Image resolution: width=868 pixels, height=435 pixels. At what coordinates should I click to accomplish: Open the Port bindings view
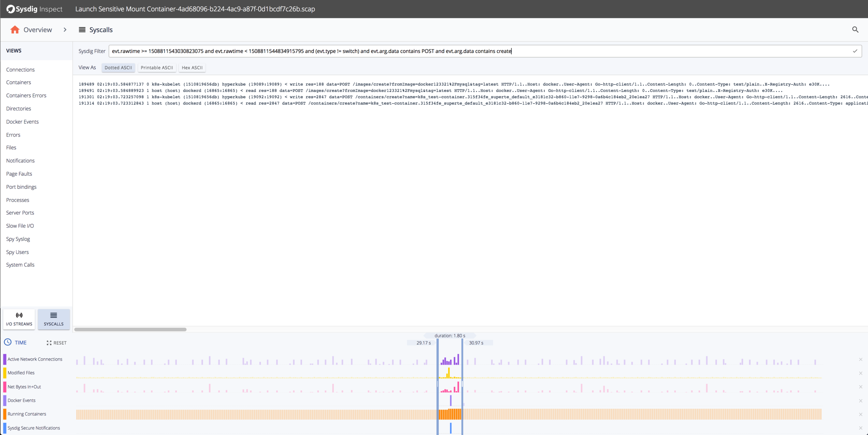click(x=21, y=187)
